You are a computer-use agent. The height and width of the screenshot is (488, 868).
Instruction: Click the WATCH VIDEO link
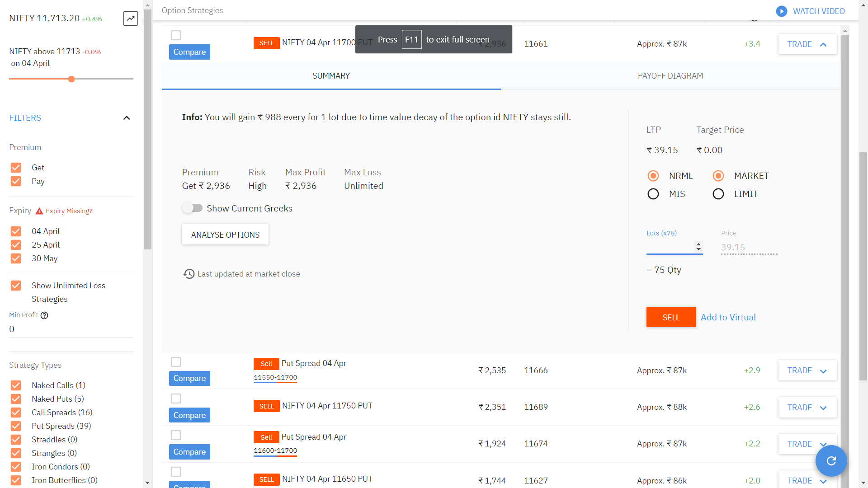pyautogui.click(x=819, y=11)
